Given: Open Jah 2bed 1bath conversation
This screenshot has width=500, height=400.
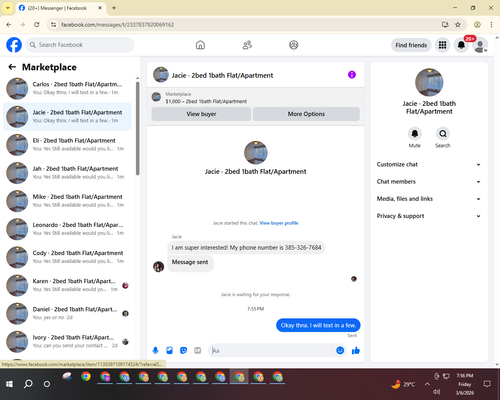Looking at the screenshot, I should tap(67, 173).
